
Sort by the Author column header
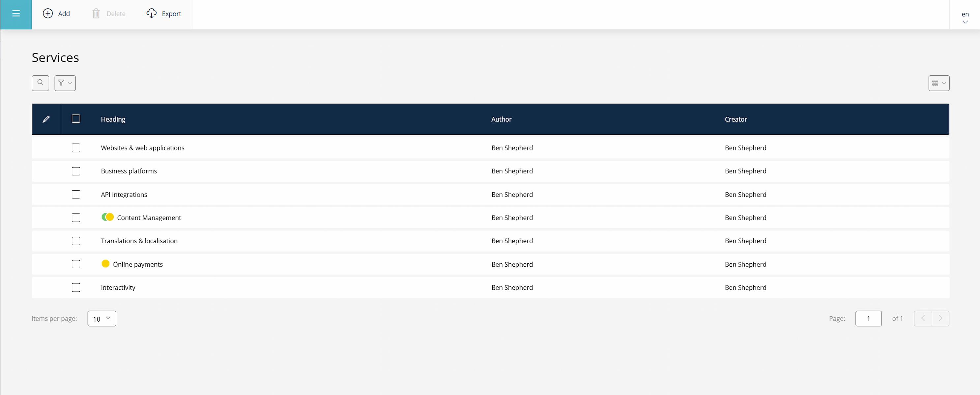point(501,119)
